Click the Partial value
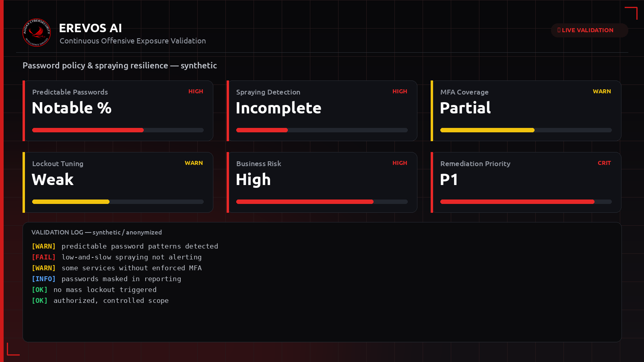644x362 pixels. click(465, 108)
